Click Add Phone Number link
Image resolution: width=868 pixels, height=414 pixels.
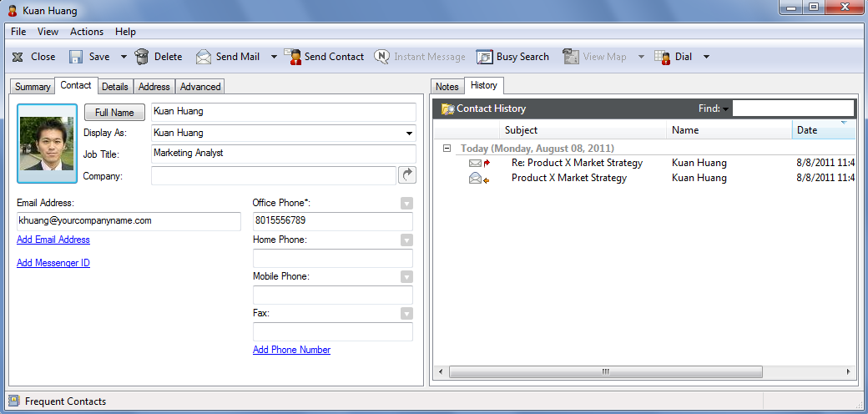point(292,350)
